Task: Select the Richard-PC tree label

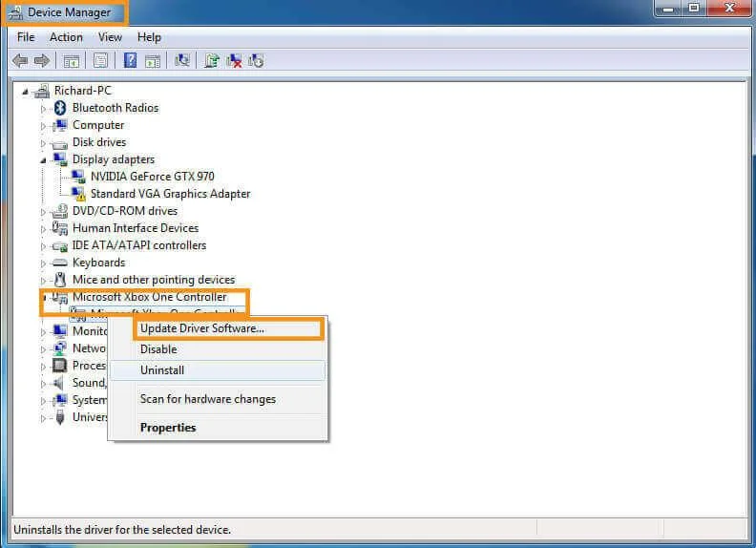Action: pyautogui.click(x=82, y=91)
